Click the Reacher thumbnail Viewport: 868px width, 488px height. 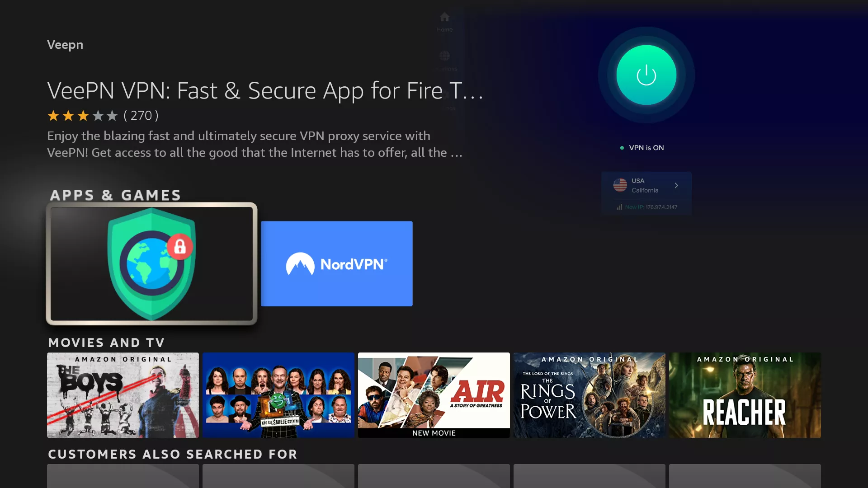point(745,395)
